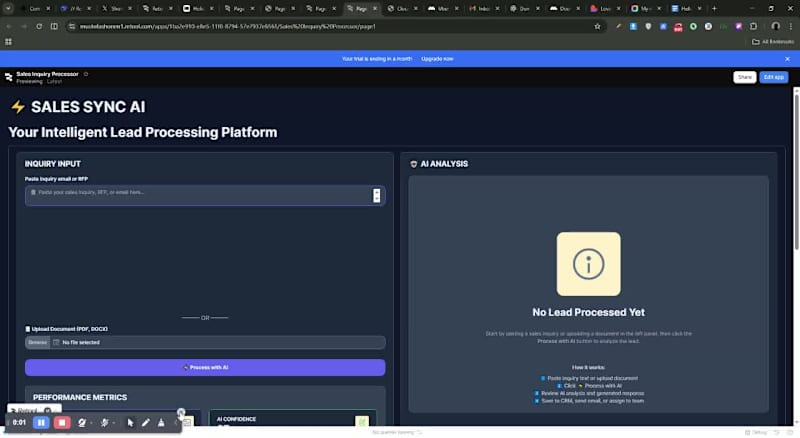Screen dimensions: 800x438
Task: Click the yellow pencil extension icon
Action: 618,26
